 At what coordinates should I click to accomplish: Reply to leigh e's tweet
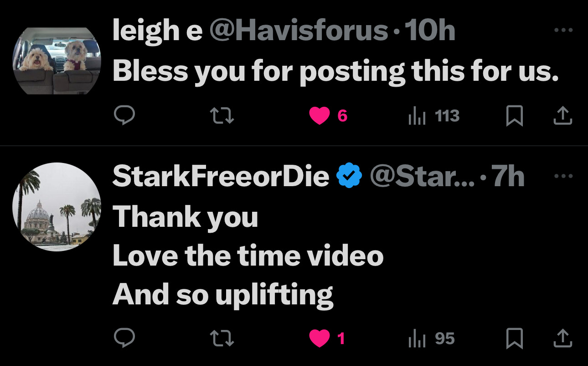124,116
